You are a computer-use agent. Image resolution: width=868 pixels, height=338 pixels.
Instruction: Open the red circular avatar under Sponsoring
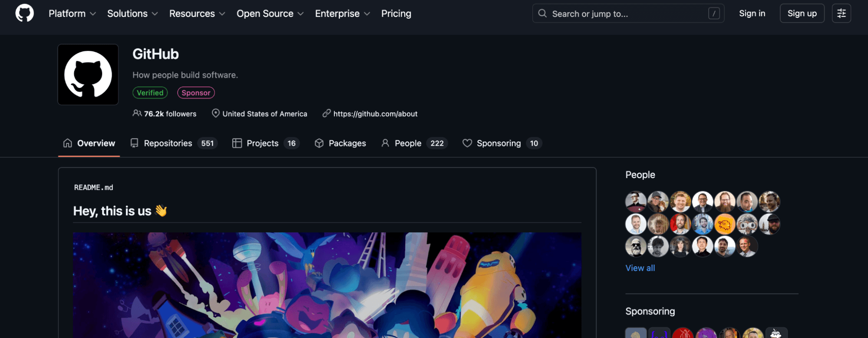(x=683, y=333)
